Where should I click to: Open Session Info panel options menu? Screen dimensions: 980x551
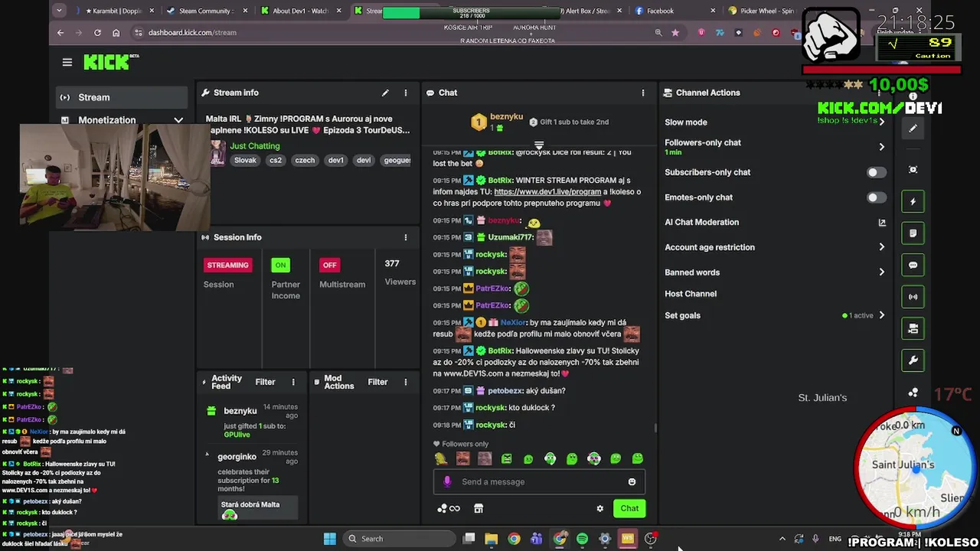point(406,237)
